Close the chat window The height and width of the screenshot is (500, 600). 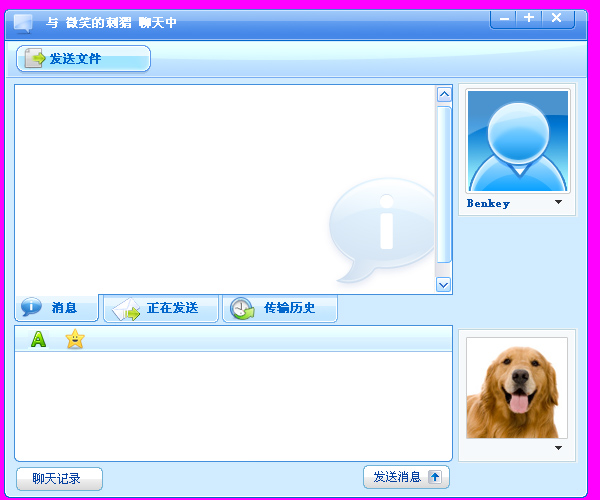[557, 18]
